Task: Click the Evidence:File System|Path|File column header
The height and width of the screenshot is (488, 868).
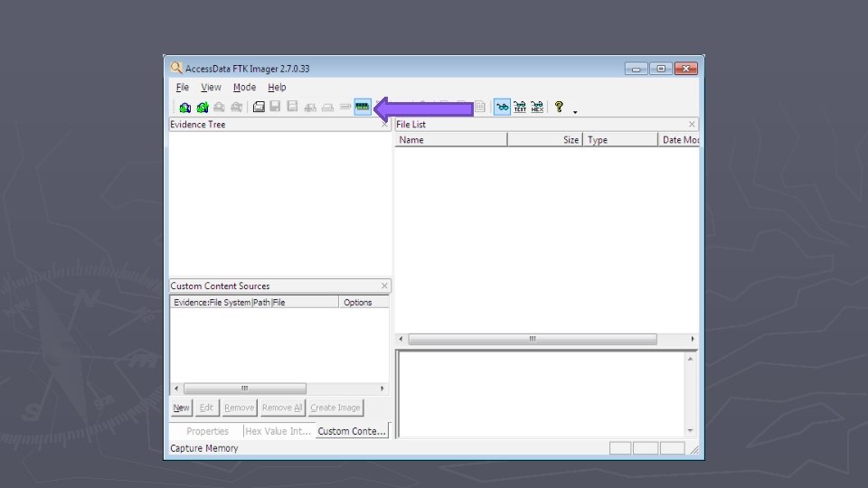Action: pyautogui.click(x=254, y=302)
